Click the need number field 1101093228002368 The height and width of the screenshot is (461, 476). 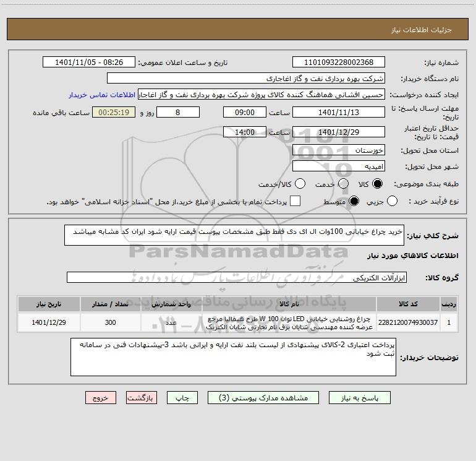[x=339, y=62]
